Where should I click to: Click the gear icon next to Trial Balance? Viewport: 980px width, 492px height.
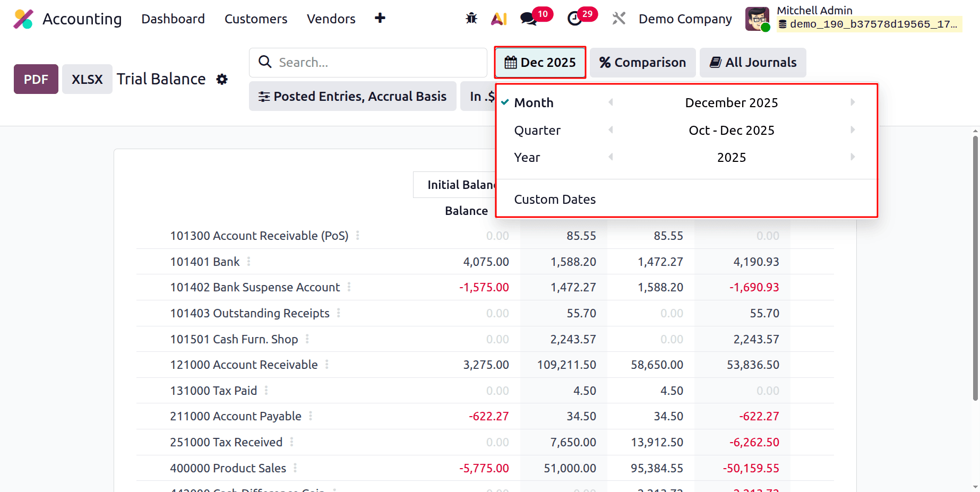point(222,79)
